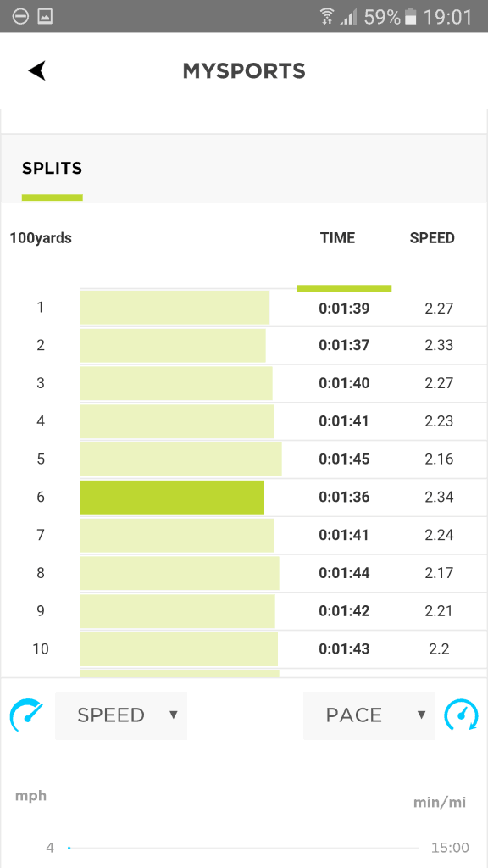Open the SPEED dropdown
This screenshot has height=868, width=488.
121,715
